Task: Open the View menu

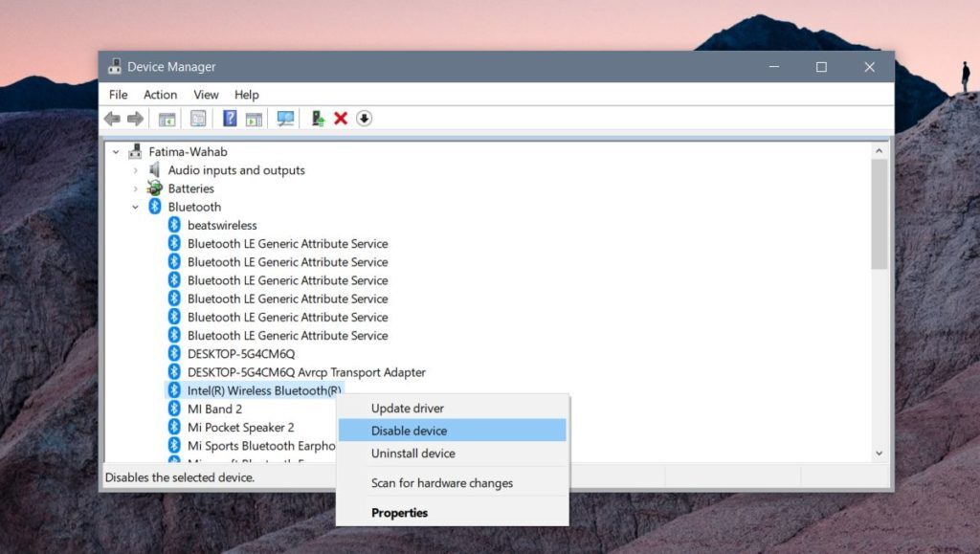Action: click(x=206, y=95)
